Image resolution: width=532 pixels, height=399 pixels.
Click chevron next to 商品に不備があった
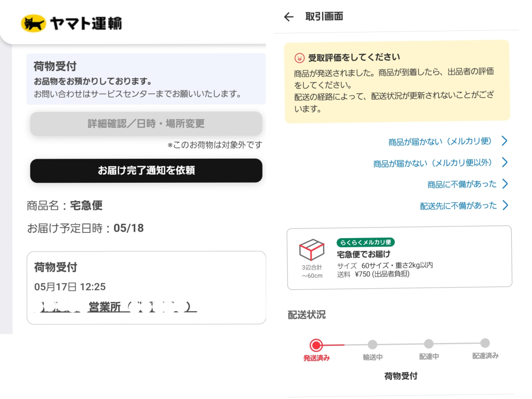pos(505,184)
